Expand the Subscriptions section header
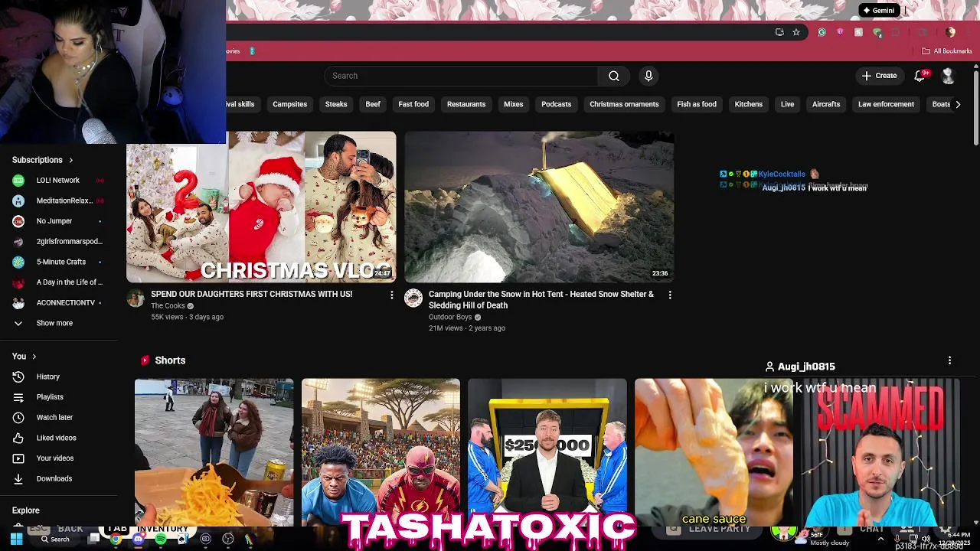 click(43, 160)
